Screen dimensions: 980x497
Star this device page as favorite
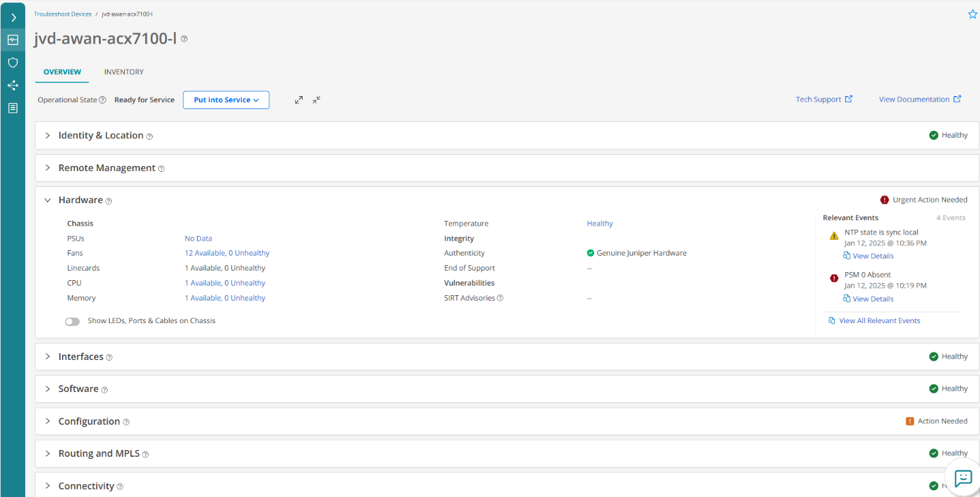[x=973, y=14]
